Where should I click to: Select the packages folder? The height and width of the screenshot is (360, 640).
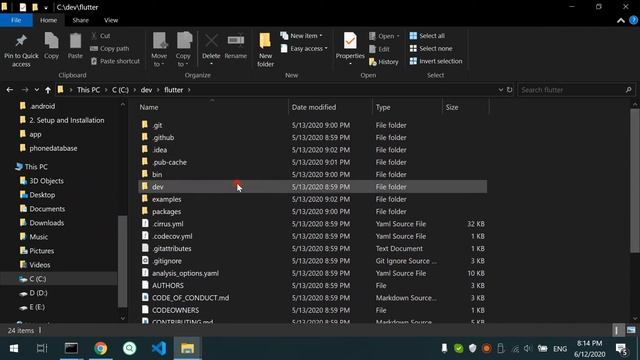(312, 211)
